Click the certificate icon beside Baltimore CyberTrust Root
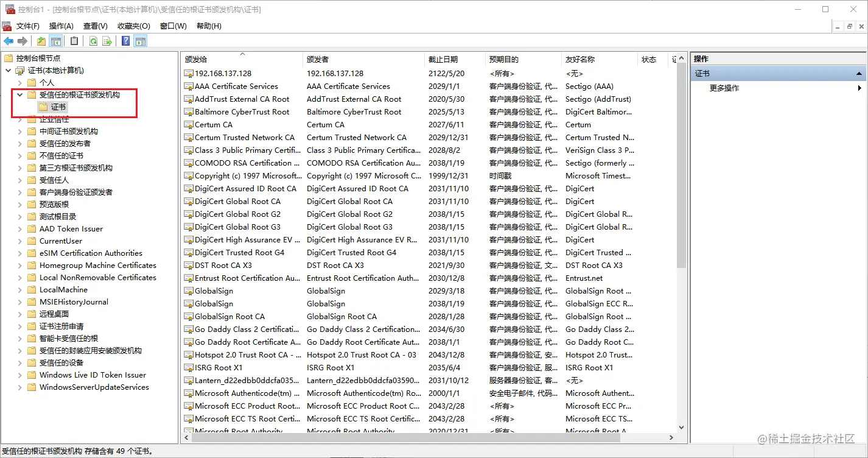Image resolution: width=868 pixels, height=458 pixels. tap(189, 112)
